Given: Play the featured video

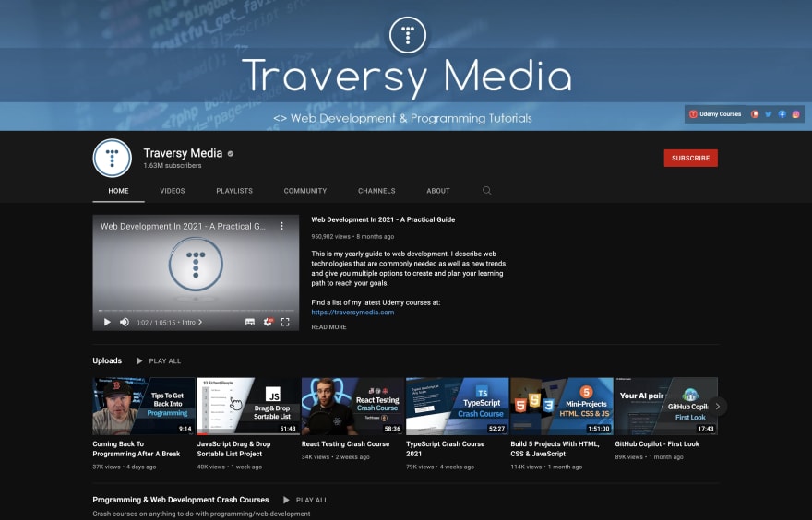Looking at the screenshot, I should (107, 322).
